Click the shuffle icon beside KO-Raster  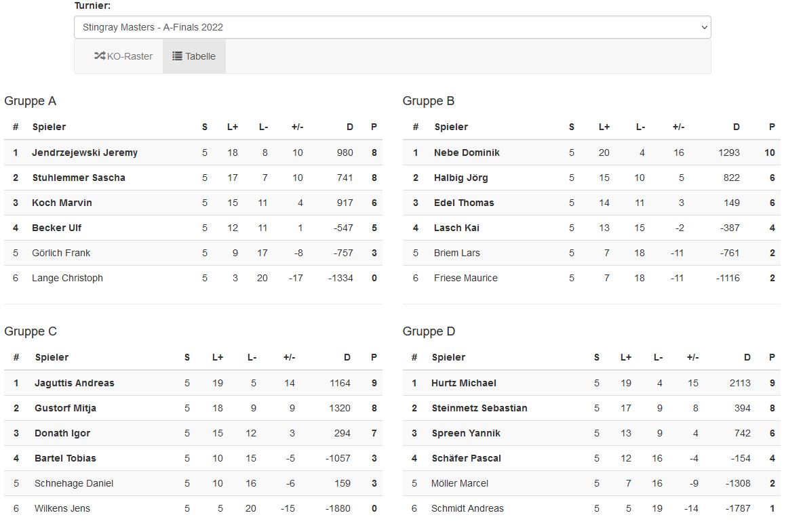pos(100,56)
